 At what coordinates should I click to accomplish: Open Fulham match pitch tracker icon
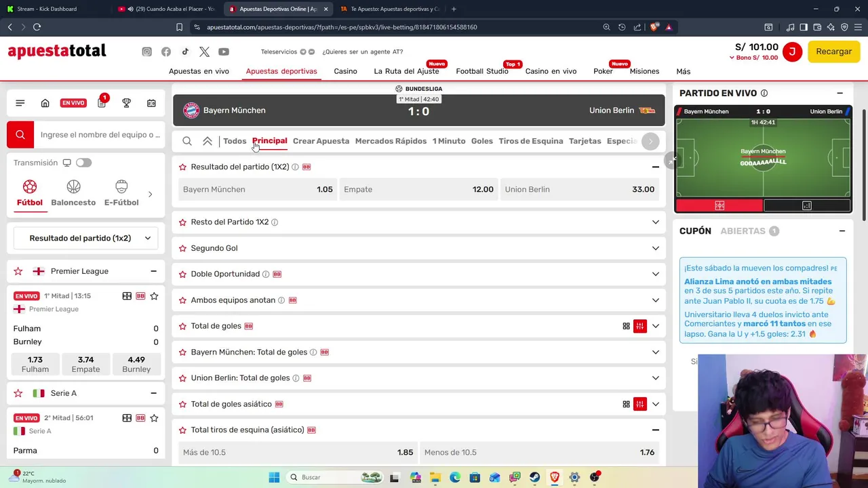[x=127, y=296]
